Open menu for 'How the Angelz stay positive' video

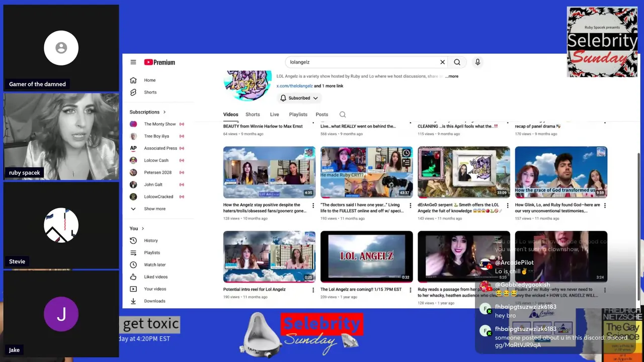[313, 206]
